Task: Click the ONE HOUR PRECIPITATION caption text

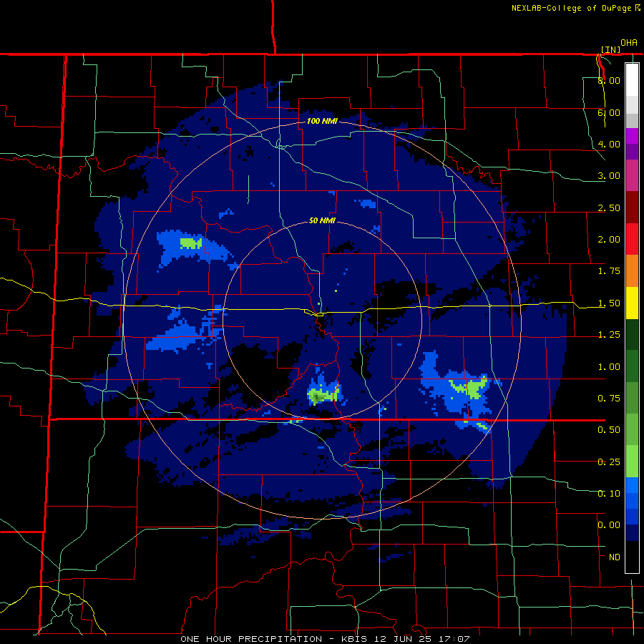Action: click(x=251, y=639)
